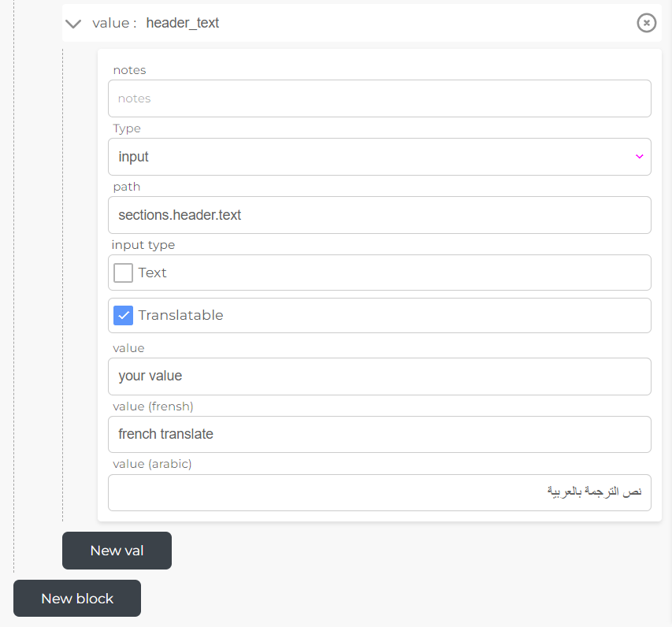672x627 pixels.
Task: Check the Text input type checkbox
Action: [x=123, y=273]
